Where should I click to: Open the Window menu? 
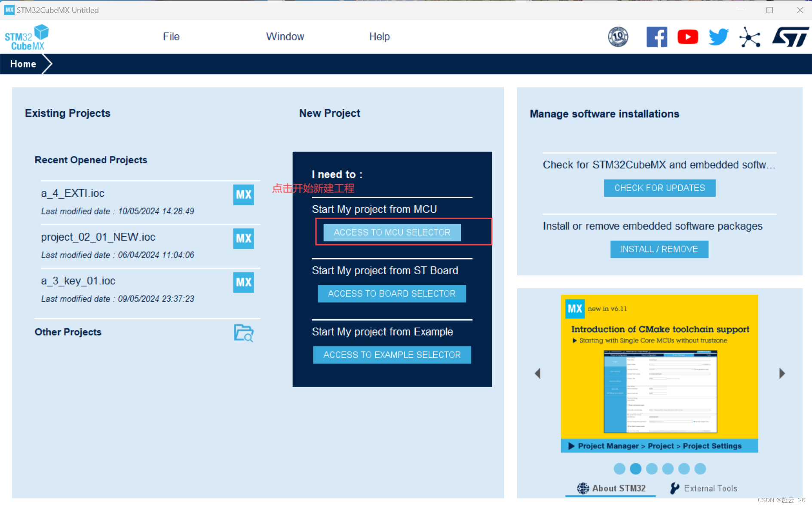[285, 37]
